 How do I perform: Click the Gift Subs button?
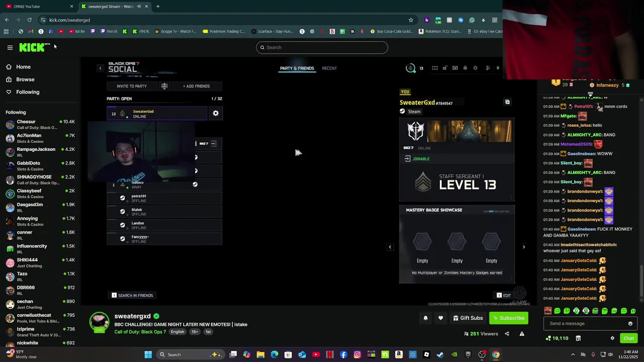468,318
